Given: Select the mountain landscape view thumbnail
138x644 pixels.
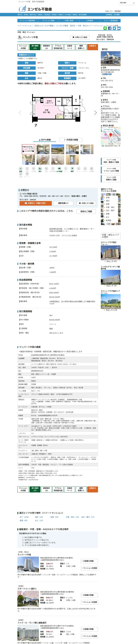Looking at the screenshot, I should coord(58,149).
